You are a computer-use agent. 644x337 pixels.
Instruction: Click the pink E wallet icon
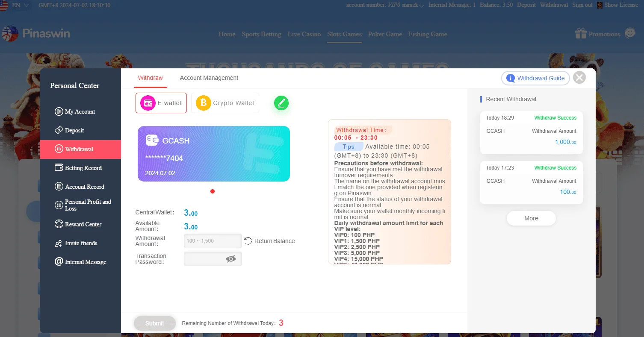click(x=148, y=103)
